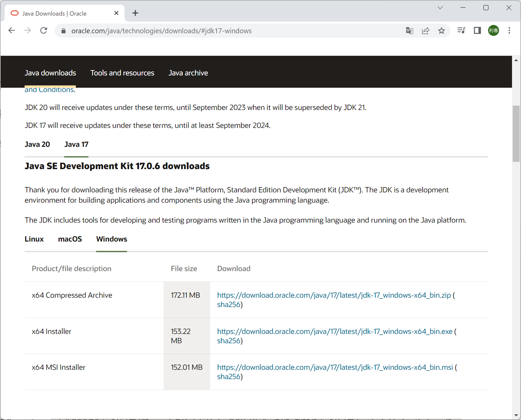521x420 pixels.
Task: Click the x64 MSI Installer download link
Action: [x=335, y=367]
